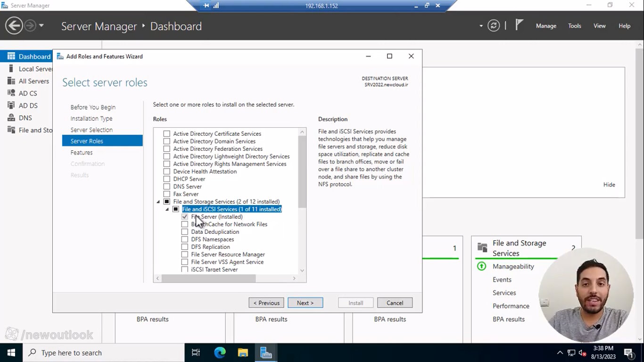Open the notifications flag
Viewport: 644px width, 362px height.
coord(519,25)
